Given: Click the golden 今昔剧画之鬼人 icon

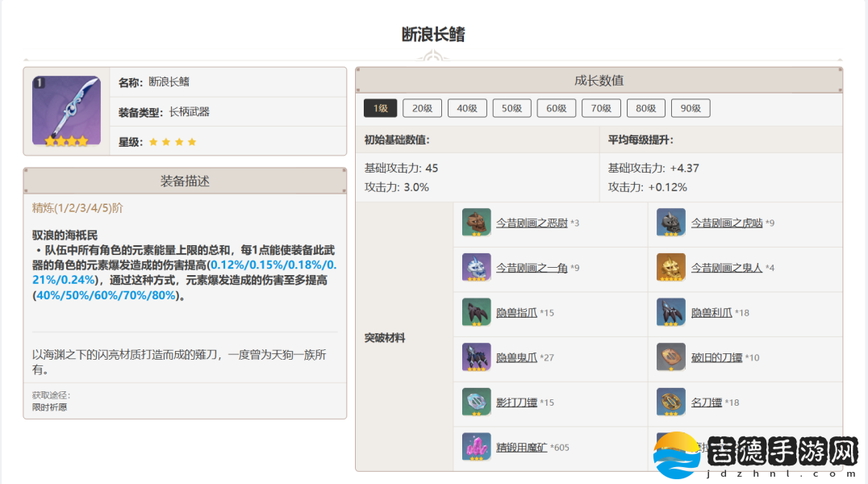Looking at the screenshot, I should point(671,267).
